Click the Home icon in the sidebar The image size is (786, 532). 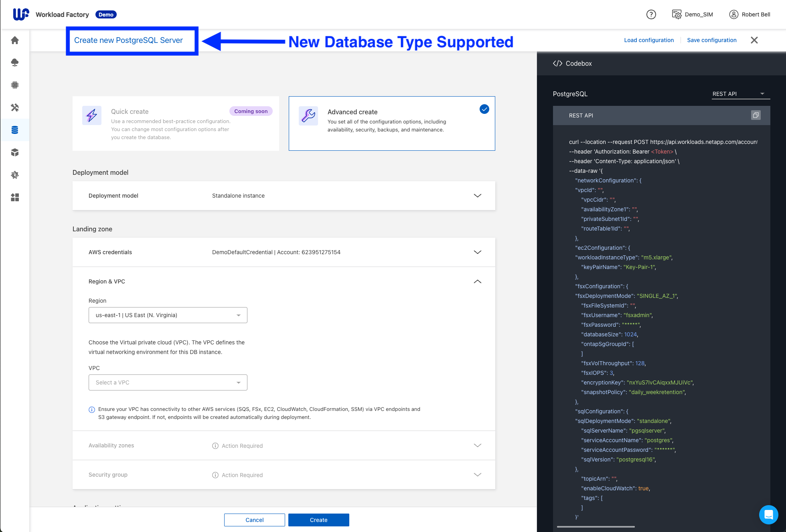[x=15, y=40]
